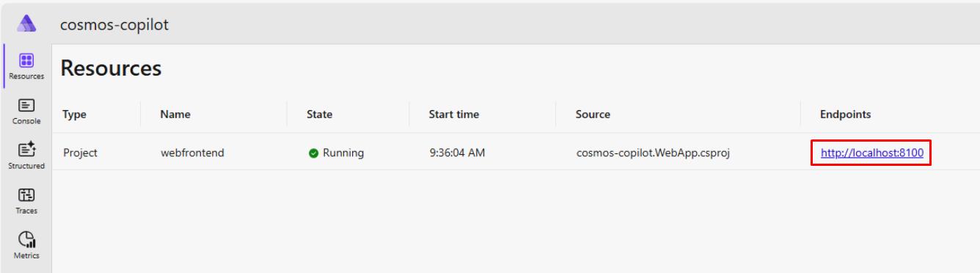Click the Project type cell

click(80, 153)
